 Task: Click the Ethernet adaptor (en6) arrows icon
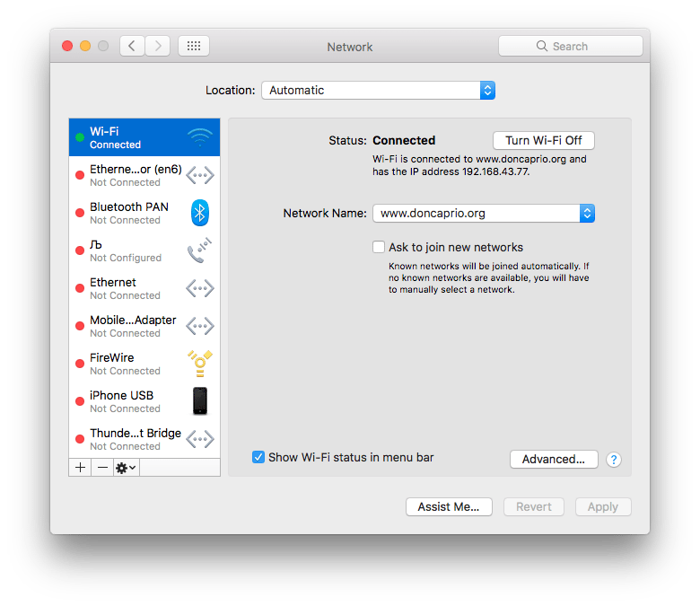[x=199, y=175]
